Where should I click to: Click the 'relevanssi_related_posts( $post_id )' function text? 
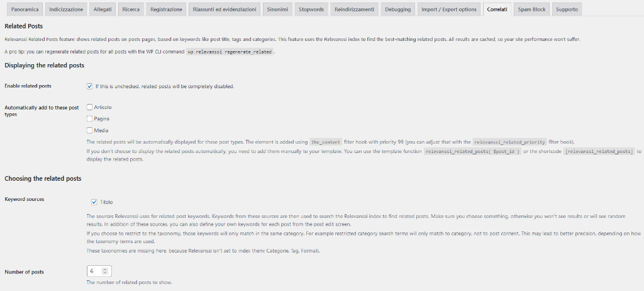pos(472,151)
